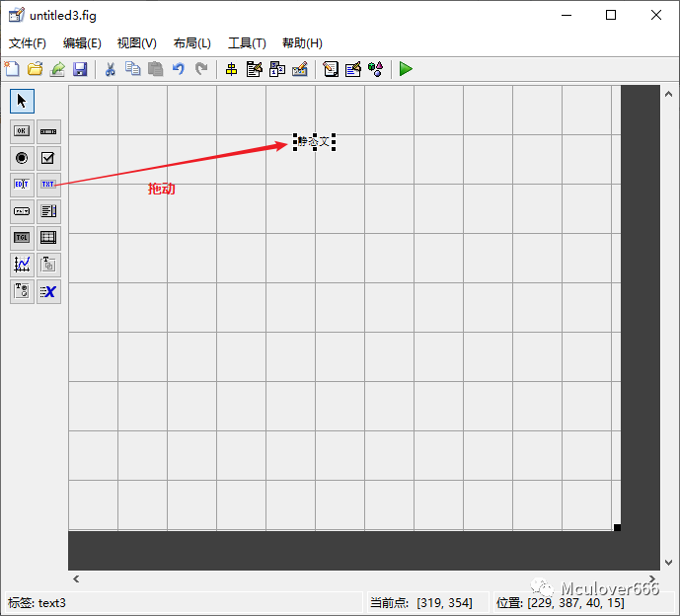680x616 pixels.
Task: Click the untitled3.fig window title
Action: pos(63,16)
